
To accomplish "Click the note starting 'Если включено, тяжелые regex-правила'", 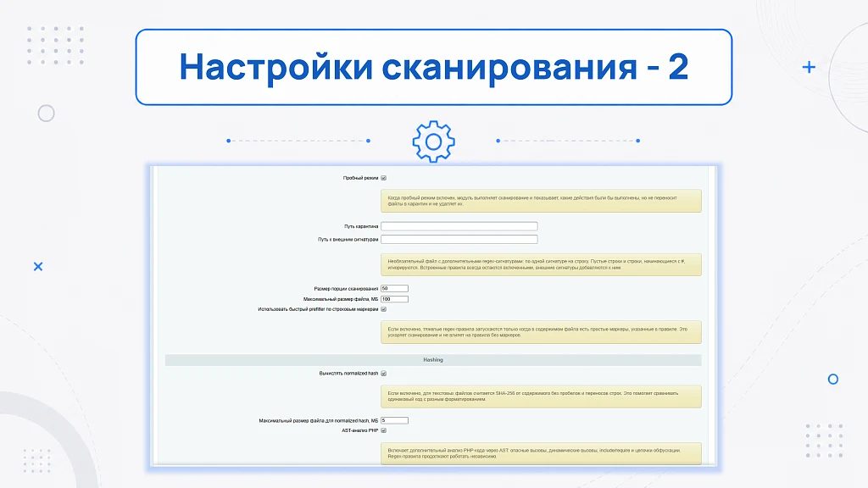I will pos(541,332).
